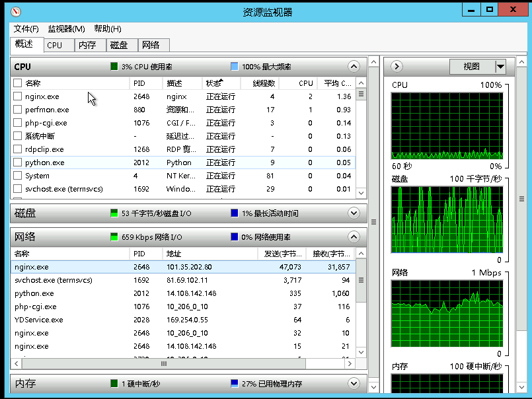Switch to the 磁盘 tab
532x399 pixels.
click(122, 45)
